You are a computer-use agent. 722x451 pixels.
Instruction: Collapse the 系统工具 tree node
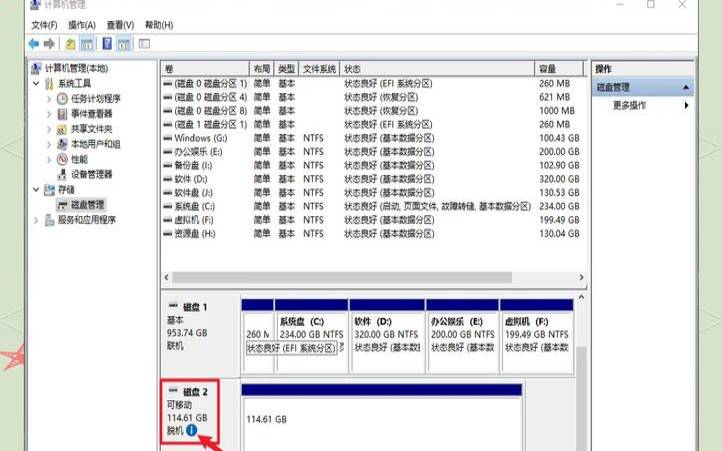click(37, 84)
